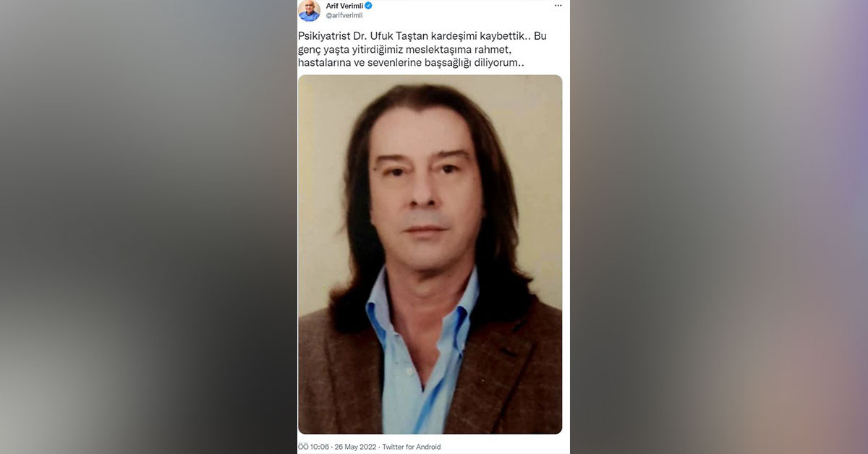Open the tweet's three-dot more options menu
Viewport: 868px width, 454px height.
click(x=558, y=5)
